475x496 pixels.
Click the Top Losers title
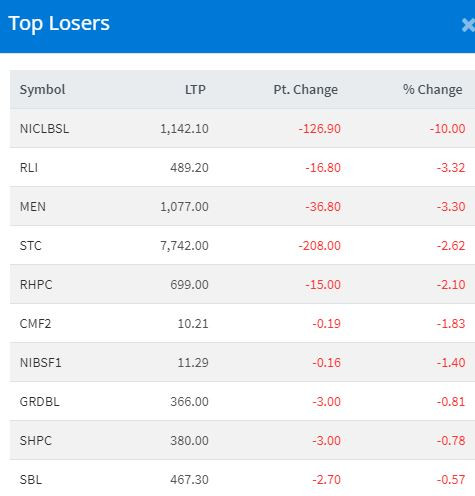click(59, 24)
